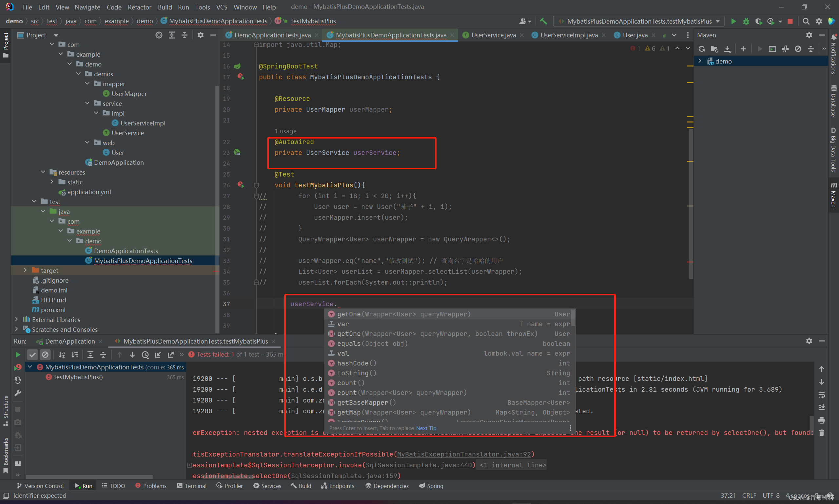Screen dimensions: 839x504
Task: Run with coverage using the shield icon
Action: 758,21
